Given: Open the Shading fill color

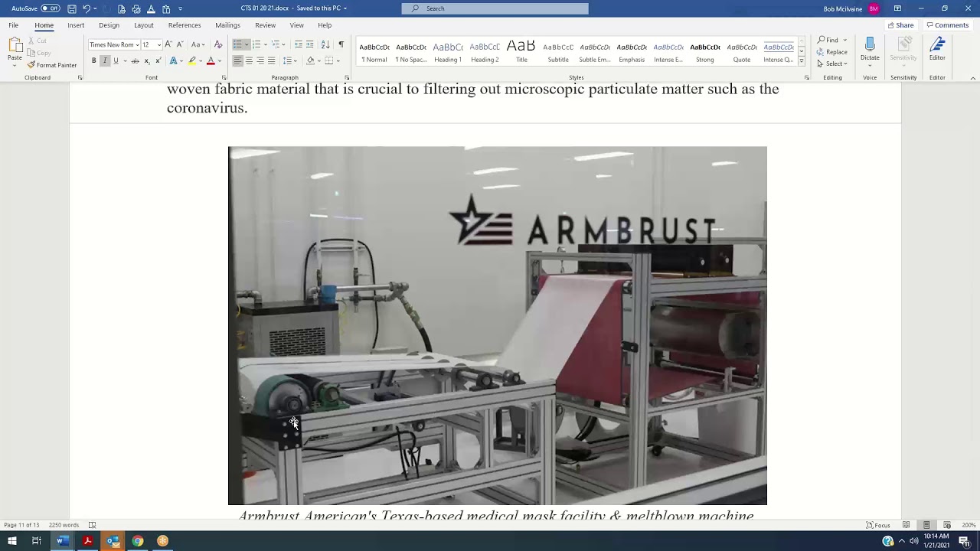Looking at the screenshot, I should click(x=310, y=60).
